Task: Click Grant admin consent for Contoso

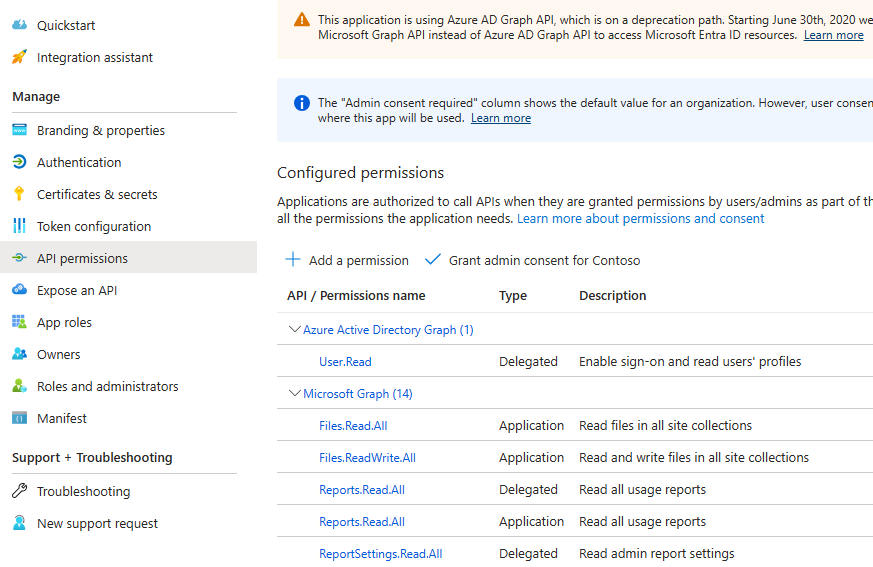Action: coord(532,260)
